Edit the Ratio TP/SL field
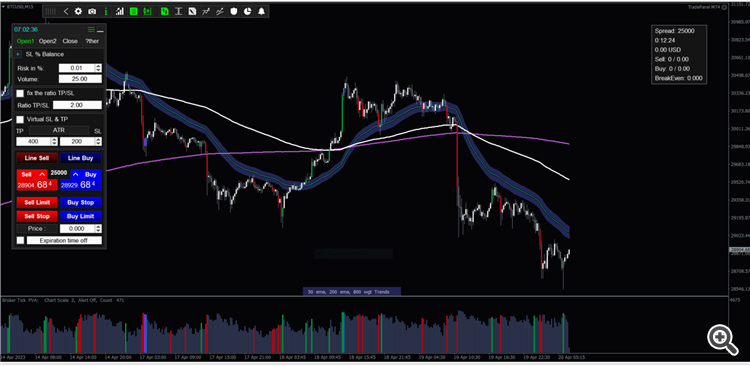 click(77, 105)
